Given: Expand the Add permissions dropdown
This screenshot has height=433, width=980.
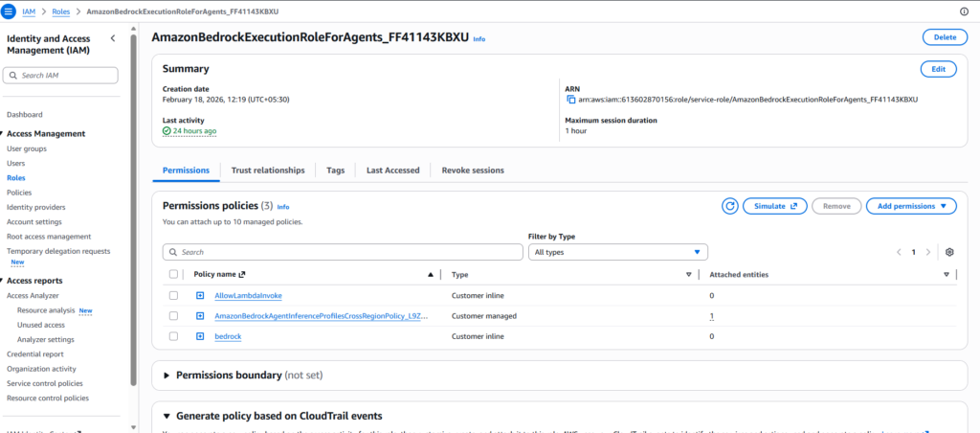Looking at the screenshot, I should point(910,206).
